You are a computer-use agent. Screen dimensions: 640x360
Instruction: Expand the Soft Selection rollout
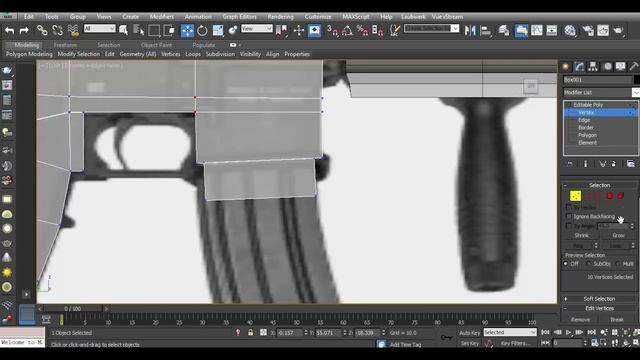(599, 299)
